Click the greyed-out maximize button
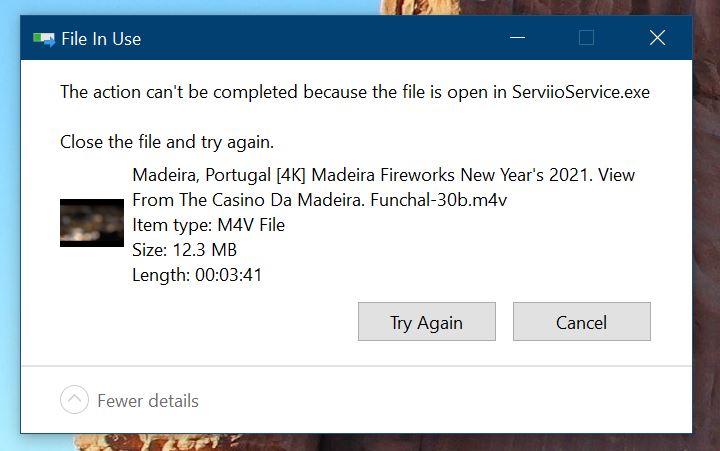 click(586, 38)
